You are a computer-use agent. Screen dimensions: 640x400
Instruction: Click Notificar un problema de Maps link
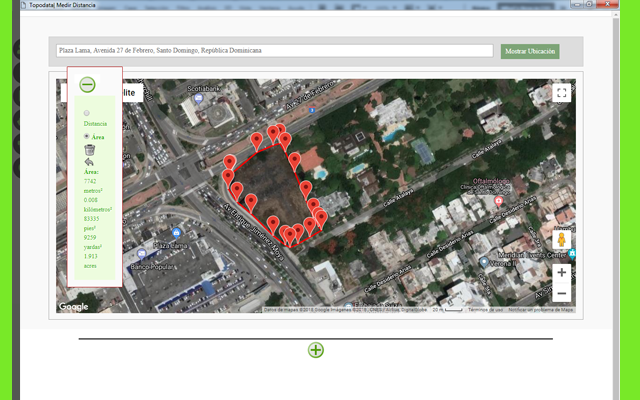pyautogui.click(x=540, y=310)
